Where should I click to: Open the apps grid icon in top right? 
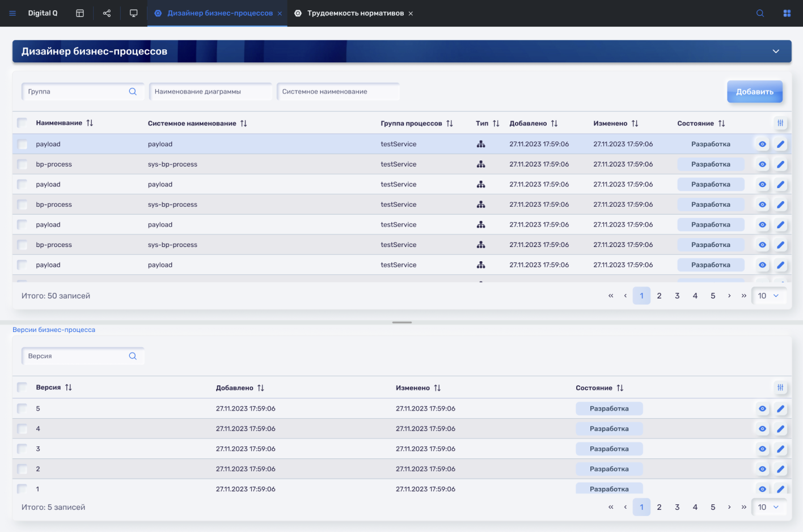[x=787, y=13]
